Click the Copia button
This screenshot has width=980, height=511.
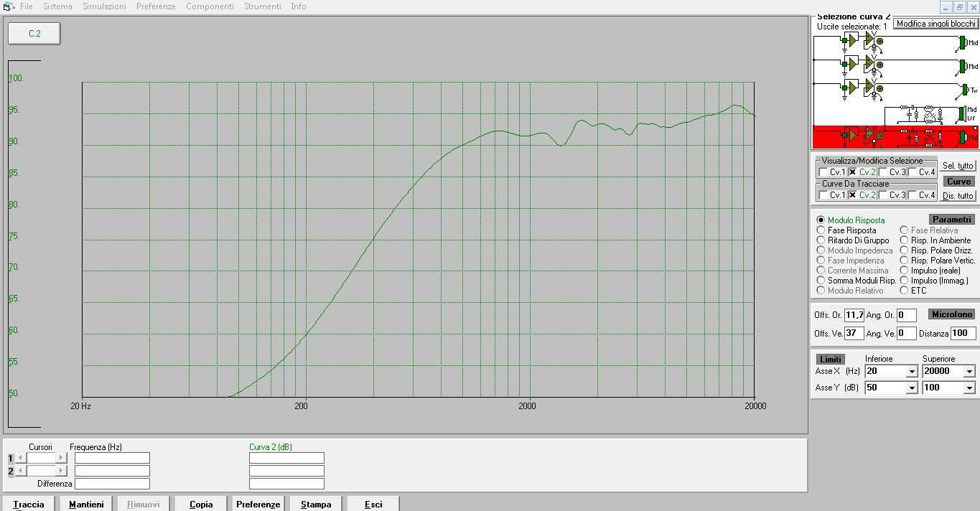(201, 504)
